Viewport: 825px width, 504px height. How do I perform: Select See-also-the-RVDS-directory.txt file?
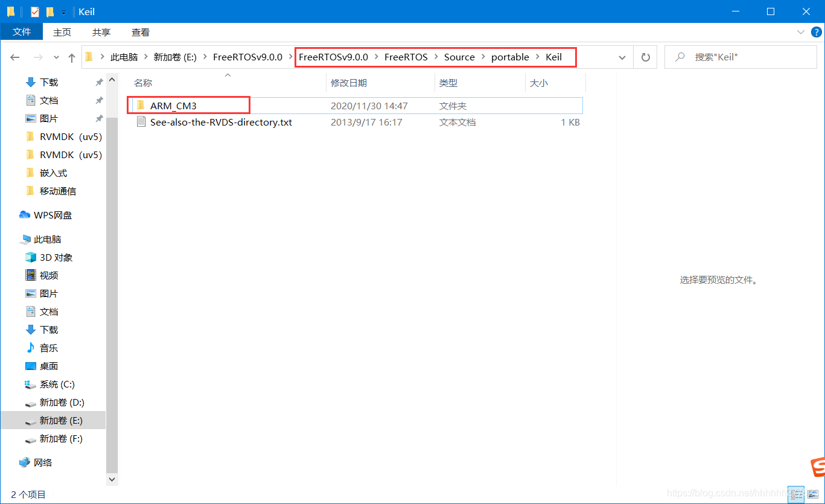click(x=221, y=122)
